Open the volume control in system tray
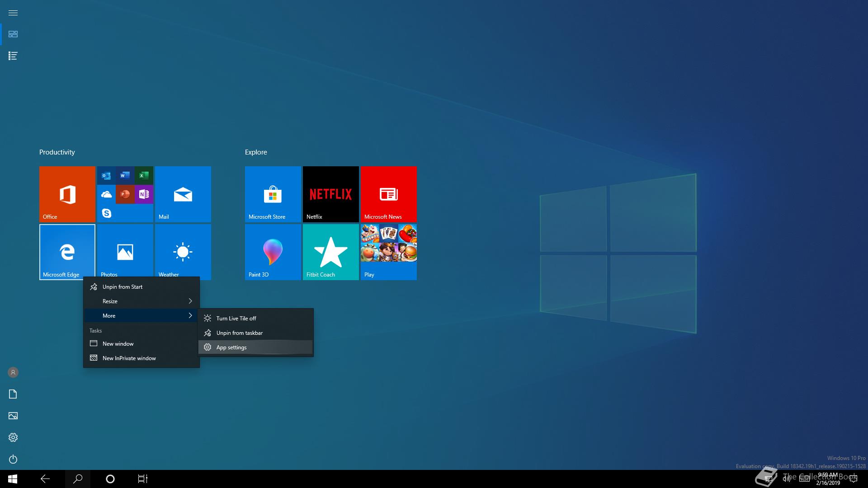868x488 pixels. [x=787, y=479]
